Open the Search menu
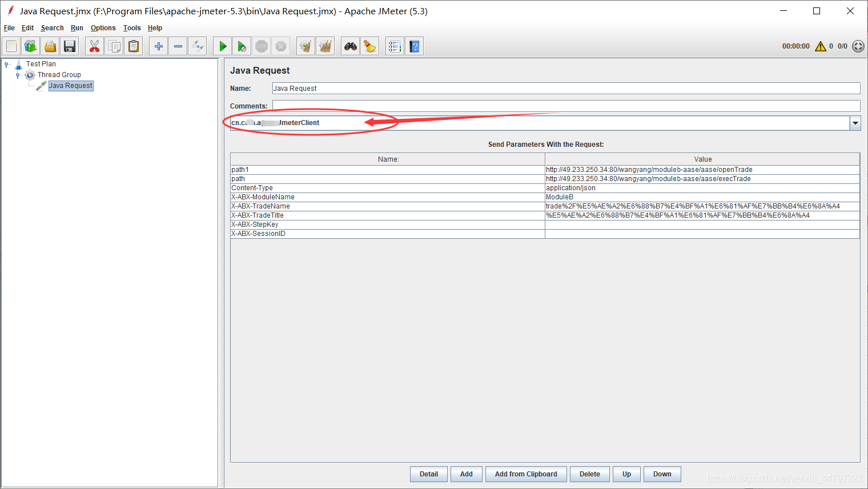 click(52, 28)
